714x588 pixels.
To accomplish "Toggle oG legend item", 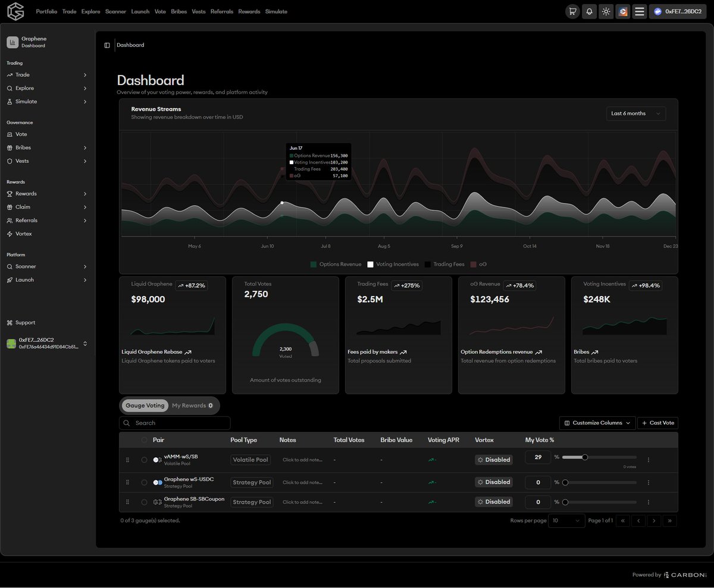I will [x=478, y=264].
